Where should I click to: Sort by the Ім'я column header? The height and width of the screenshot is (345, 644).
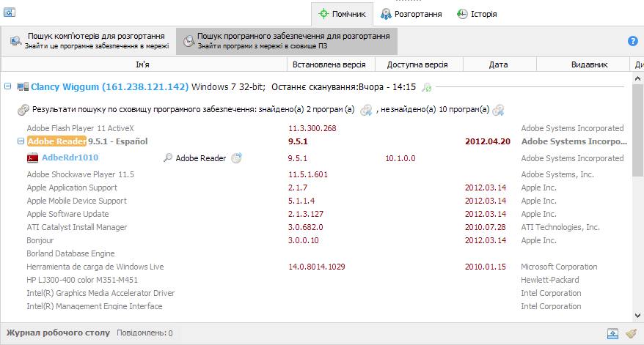tap(144, 64)
